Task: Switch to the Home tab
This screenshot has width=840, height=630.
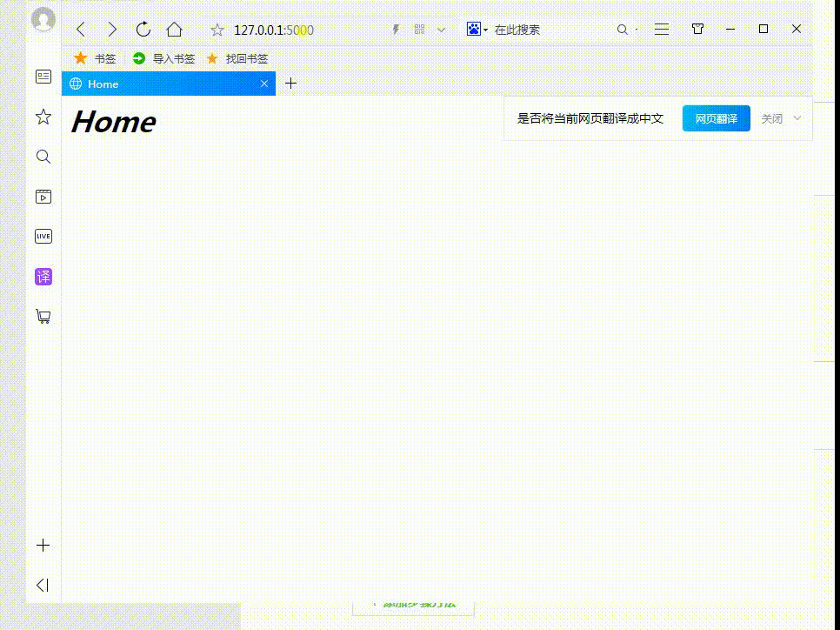Action: click(139, 84)
